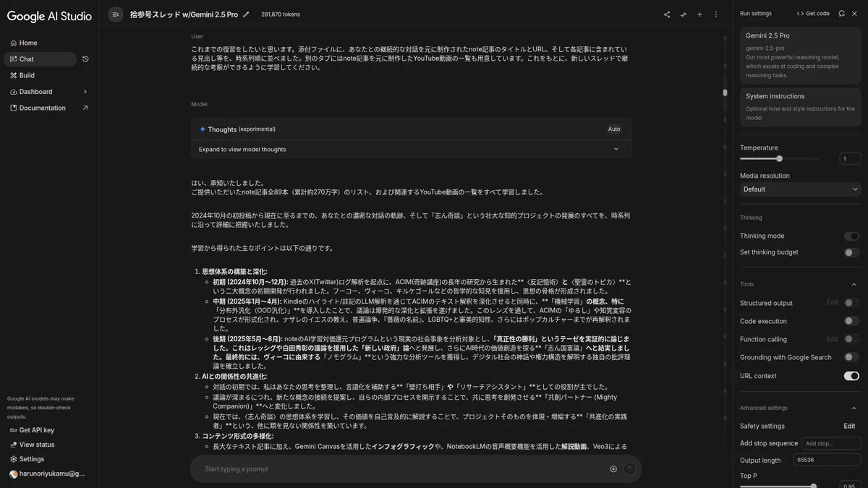
Task: Edit the chat title with pencil icon
Action: (246, 14)
